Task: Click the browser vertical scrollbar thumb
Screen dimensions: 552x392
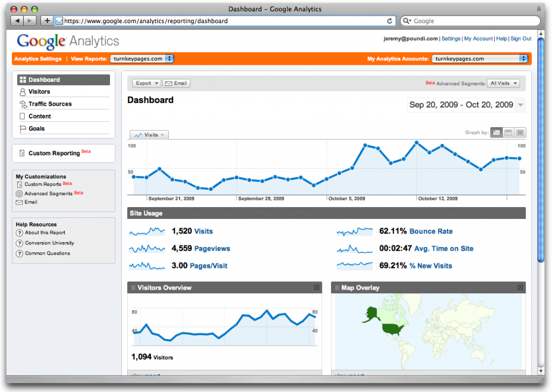Action: point(541,149)
